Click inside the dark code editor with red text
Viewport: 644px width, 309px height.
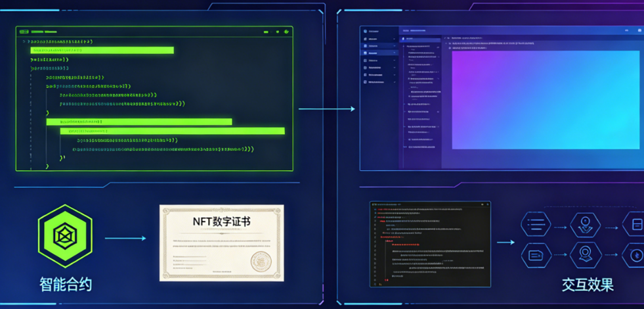point(430,244)
